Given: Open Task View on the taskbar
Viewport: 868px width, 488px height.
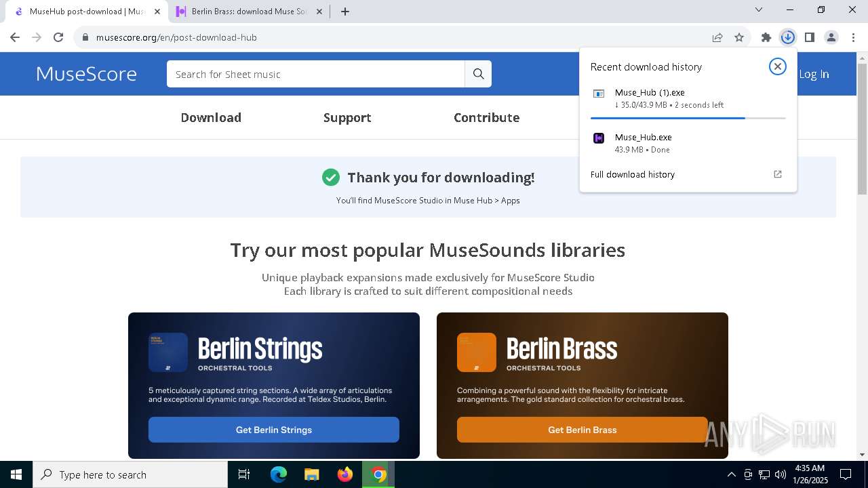Looking at the screenshot, I should (x=244, y=474).
